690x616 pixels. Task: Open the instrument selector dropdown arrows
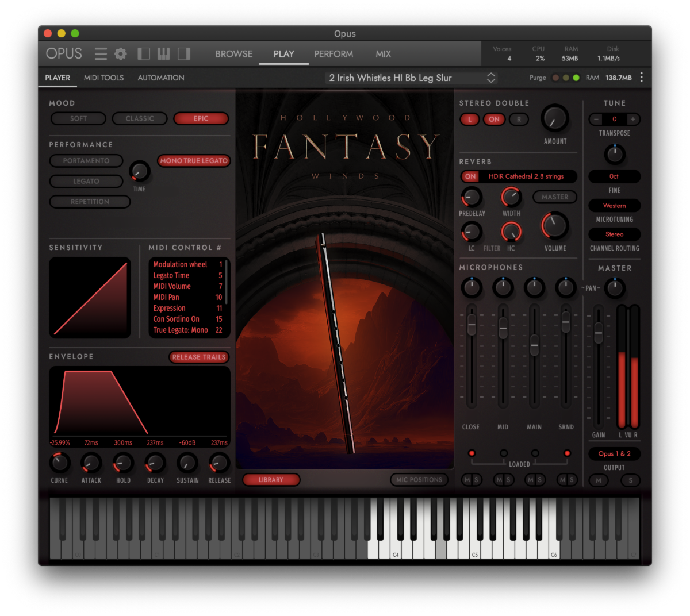point(491,78)
